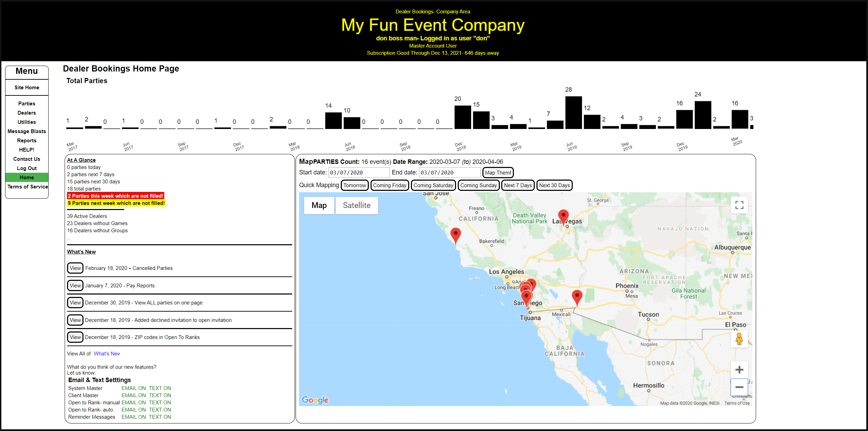Image resolution: width=868 pixels, height=431 pixels.
Task: Click the Google logo on the map
Action: pos(315,400)
